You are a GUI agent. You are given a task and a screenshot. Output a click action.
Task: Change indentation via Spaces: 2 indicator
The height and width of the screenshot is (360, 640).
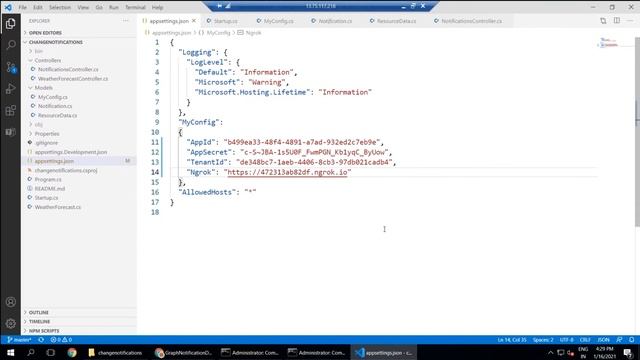543,340
